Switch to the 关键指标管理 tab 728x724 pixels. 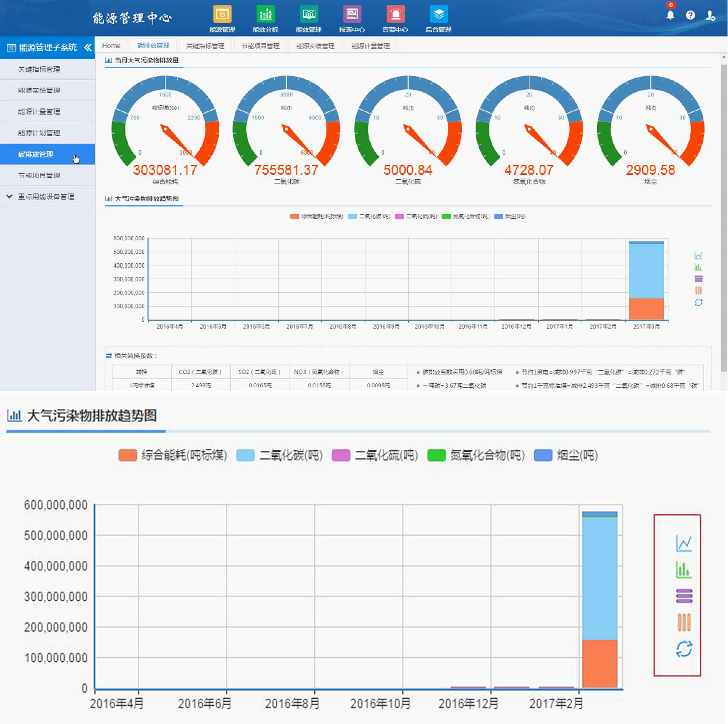[x=205, y=46]
